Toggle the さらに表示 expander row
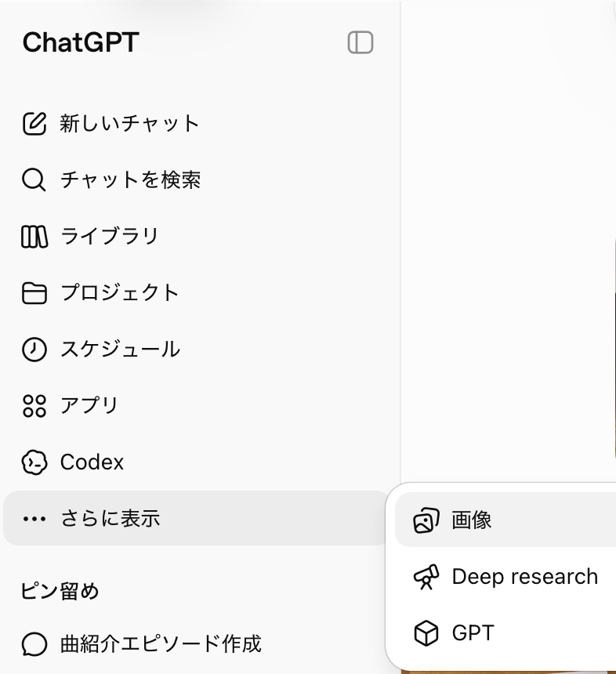616x674 pixels. click(196, 518)
